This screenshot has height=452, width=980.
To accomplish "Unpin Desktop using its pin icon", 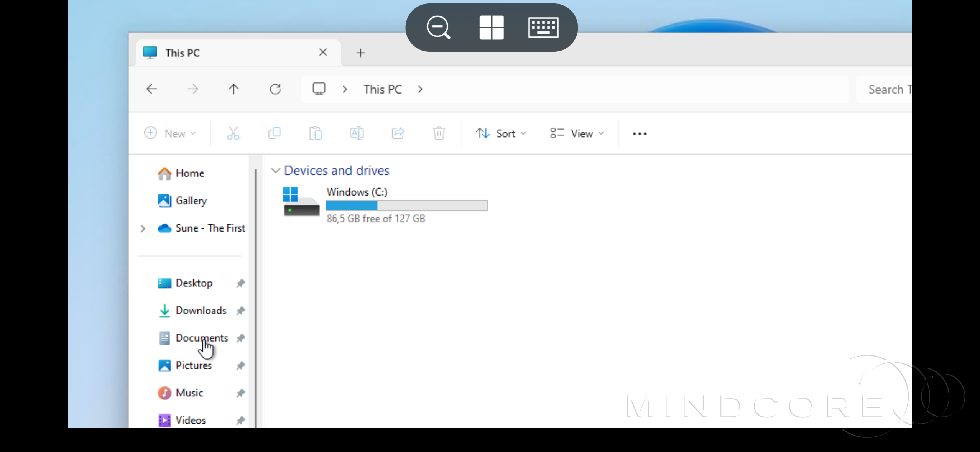I will (x=240, y=283).
